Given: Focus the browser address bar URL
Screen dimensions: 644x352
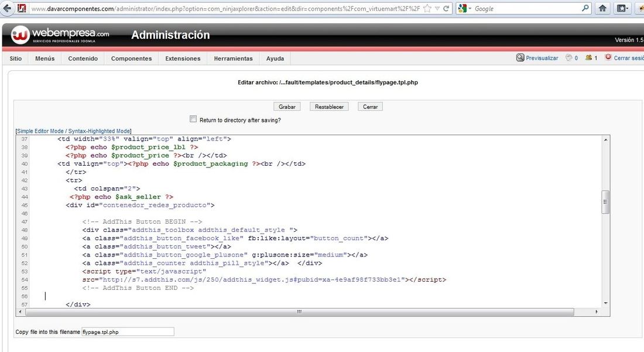Looking at the screenshot, I should (x=225, y=9).
